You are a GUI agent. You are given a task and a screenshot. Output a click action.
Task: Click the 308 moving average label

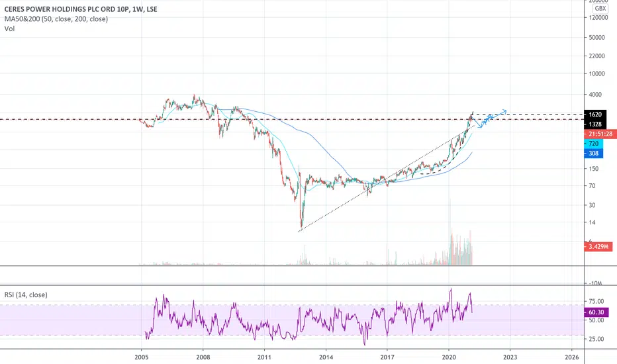click(x=593, y=154)
